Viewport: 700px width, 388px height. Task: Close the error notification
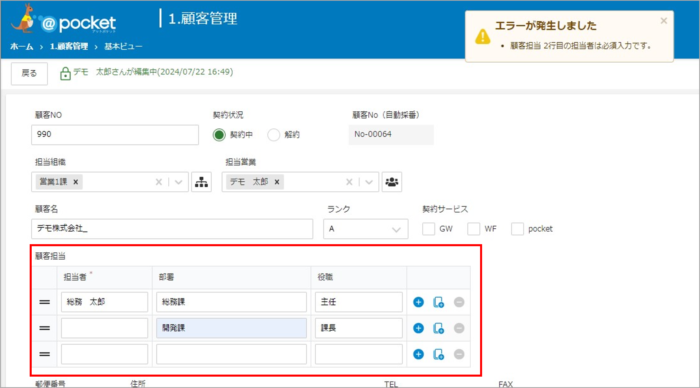pos(664,21)
